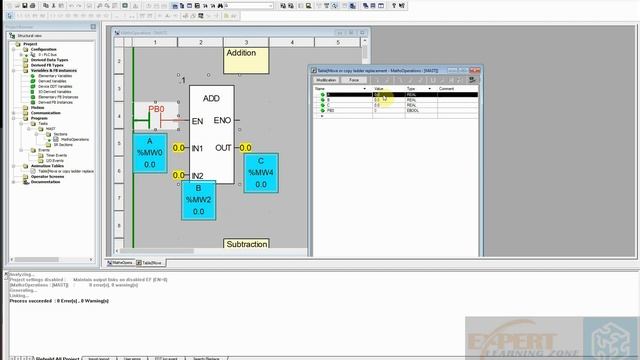Image resolution: width=640 pixels, height=360 pixels.
Task: Select the Operator Screens folder
Action: tap(47, 177)
